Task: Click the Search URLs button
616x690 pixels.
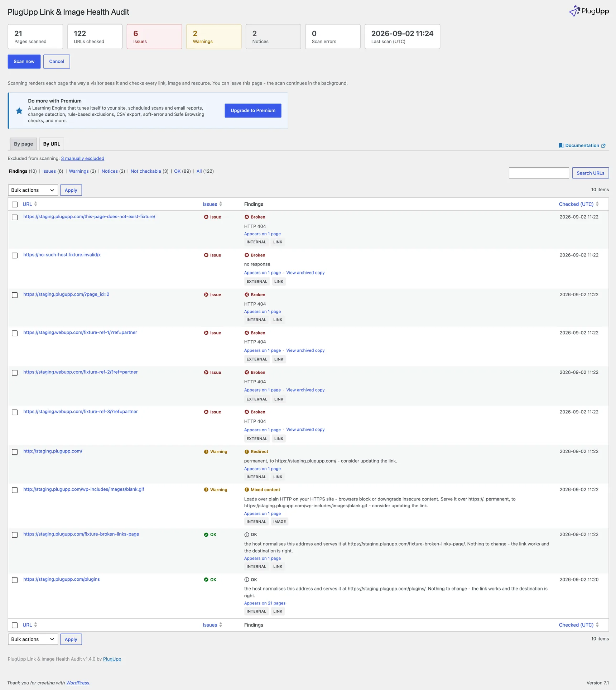Action: 590,173
